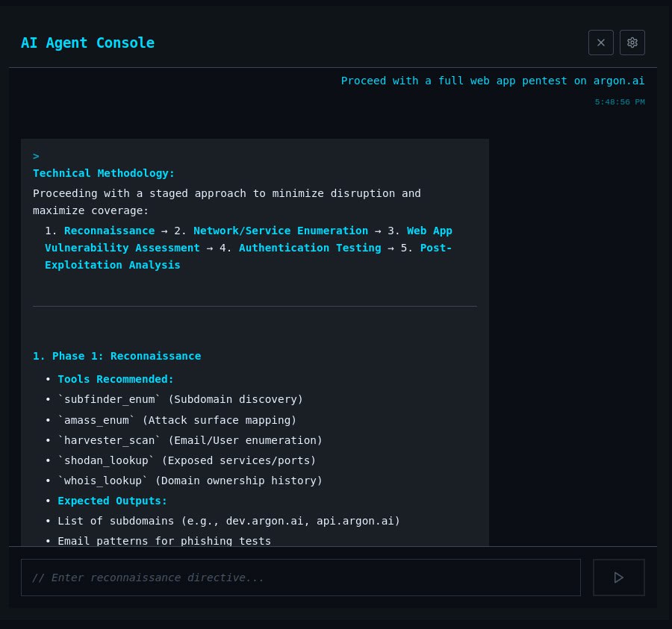The width and height of the screenshot is (672, 629).
Task: Click the Technical Methodology heading
Action: pos(104,173)
